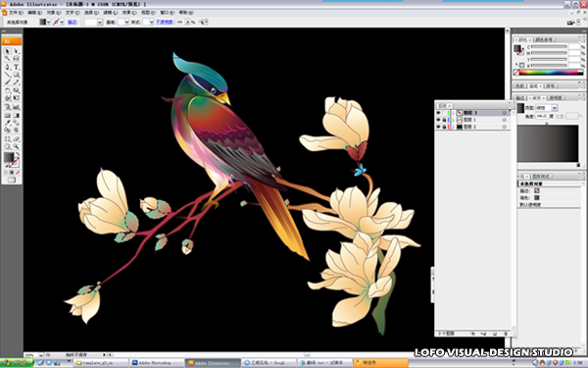This screenshot has height=368, width=588.
Task: Unlock layer 2 via padlock icon
Action: pos(444,127)
